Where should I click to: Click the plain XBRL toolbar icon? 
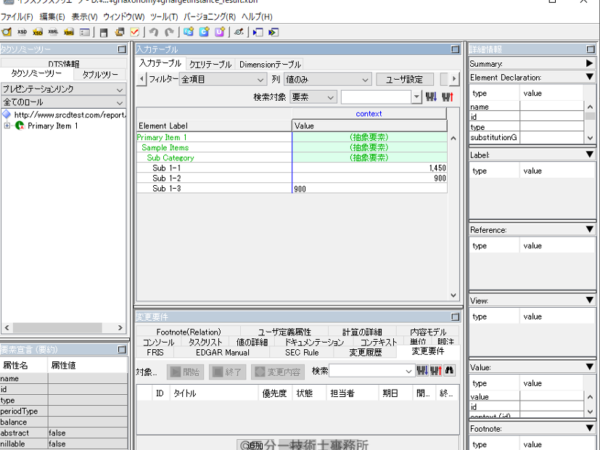coord(53,32)
